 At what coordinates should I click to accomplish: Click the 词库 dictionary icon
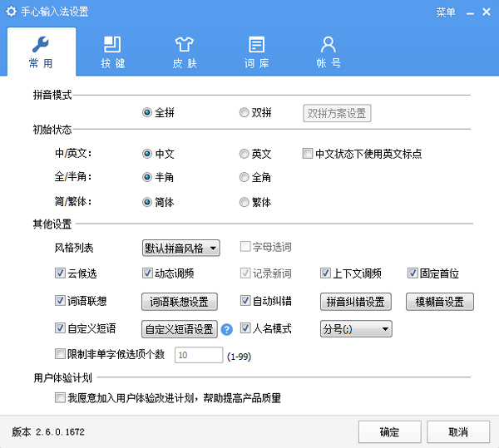tap(256, 44)
